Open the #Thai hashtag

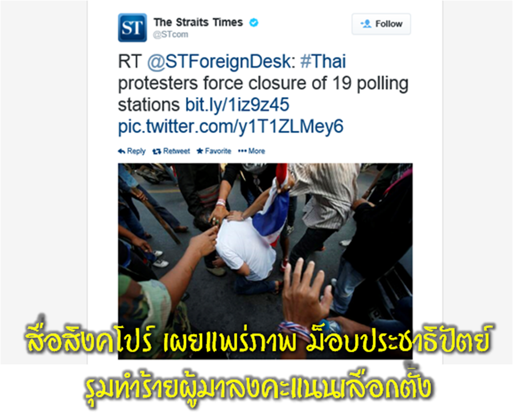pyautogui.click(x=323, y=61)
